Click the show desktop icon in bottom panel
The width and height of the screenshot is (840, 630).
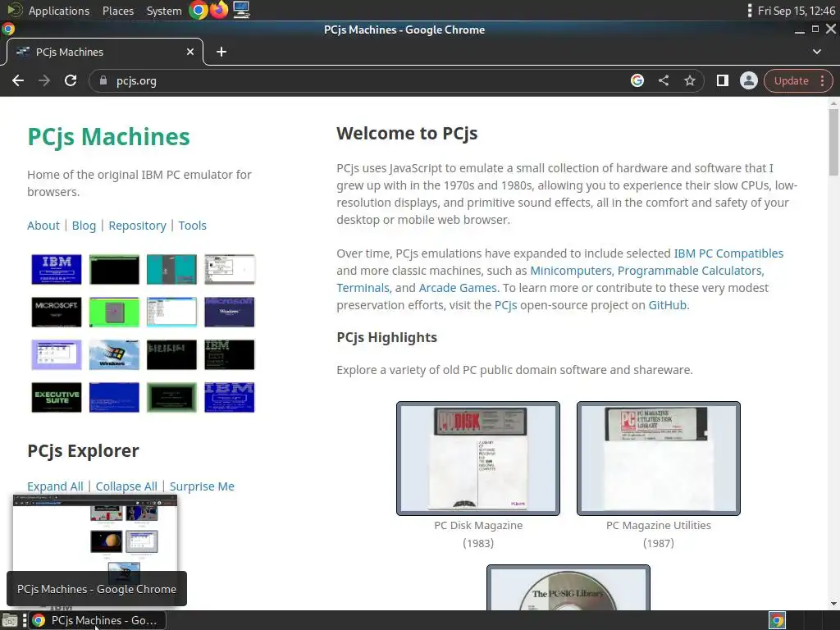[10, 620]
